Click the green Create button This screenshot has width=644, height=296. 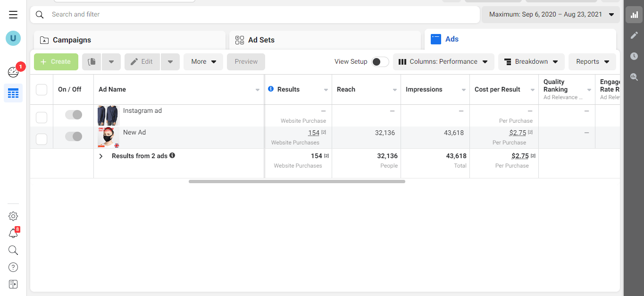(56, 62)
